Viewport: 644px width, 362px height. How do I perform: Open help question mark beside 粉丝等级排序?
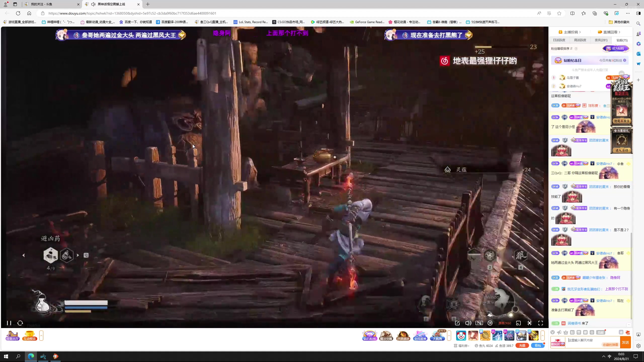click(576, 49)
